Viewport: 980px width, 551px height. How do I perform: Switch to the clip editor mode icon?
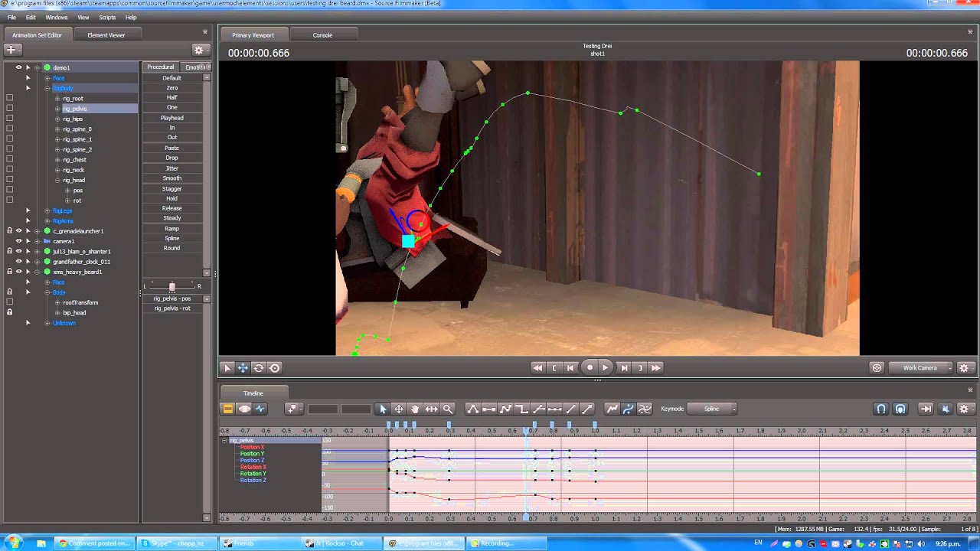[x=227, y=409]
